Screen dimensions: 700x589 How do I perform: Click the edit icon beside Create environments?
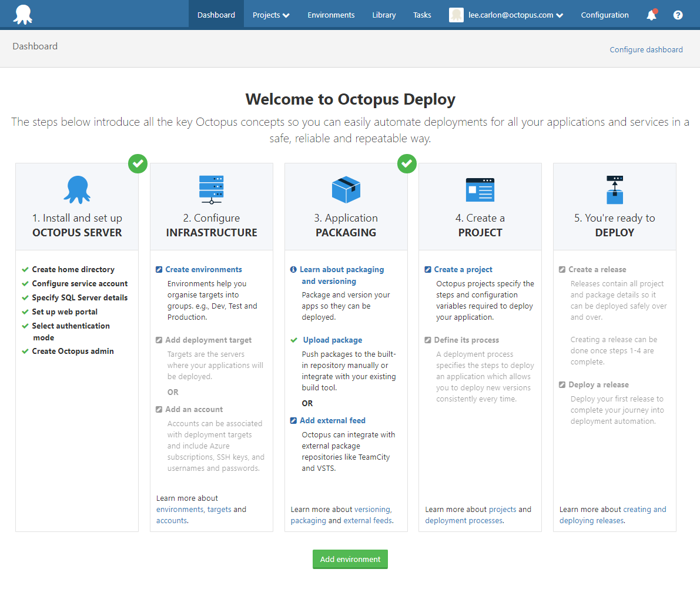point(159,269)
